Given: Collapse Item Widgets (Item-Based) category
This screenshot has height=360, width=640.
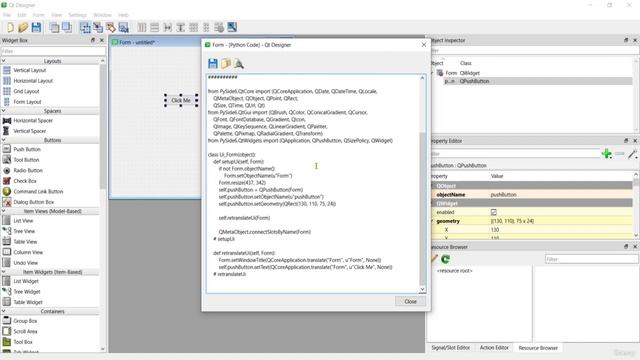Looking at the screenshot, I should (3, 272).
